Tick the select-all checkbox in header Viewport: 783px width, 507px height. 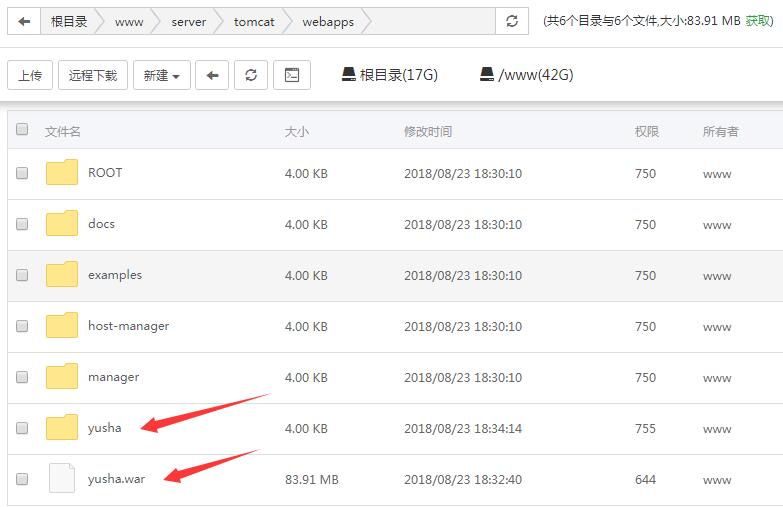pos(22,130)
